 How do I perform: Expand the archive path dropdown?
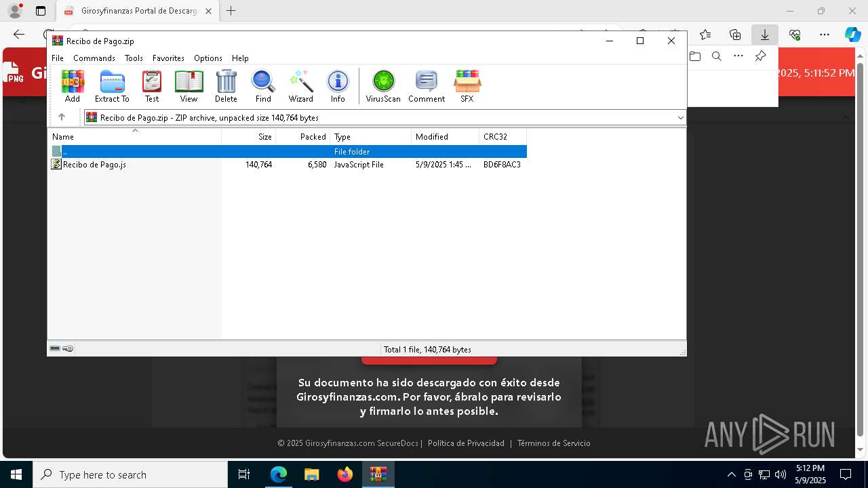[x=680, y=118]
